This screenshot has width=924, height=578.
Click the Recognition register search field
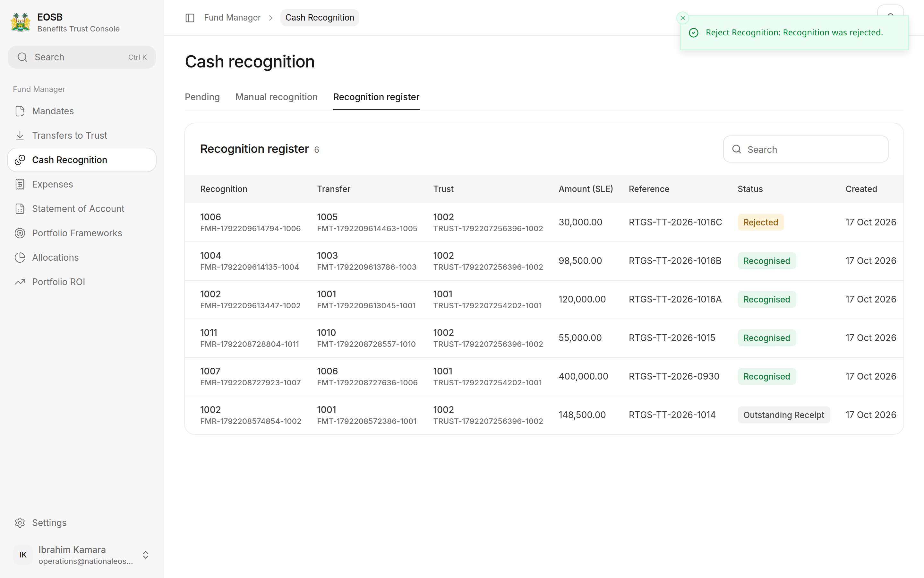tap(806, 149)
